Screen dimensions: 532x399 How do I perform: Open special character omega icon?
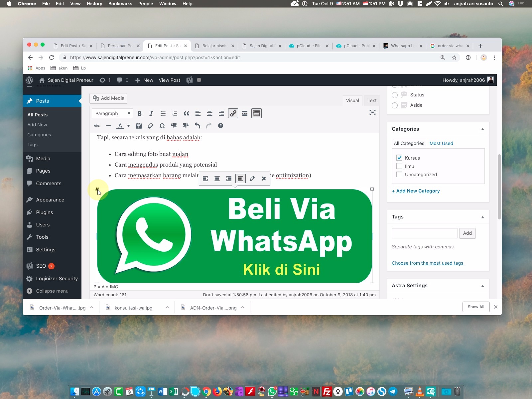[162, 126]
